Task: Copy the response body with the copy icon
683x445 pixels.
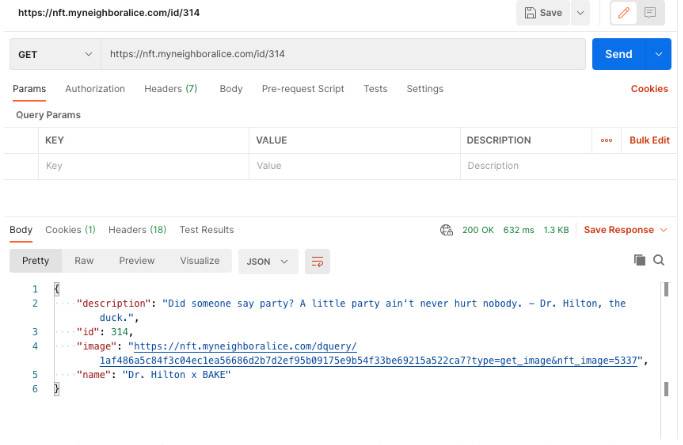Action: pos(640,260)
